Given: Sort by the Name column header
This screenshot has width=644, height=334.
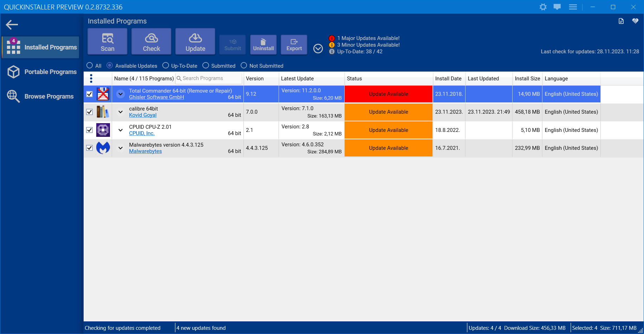Looking at the screenshot, I should point(144,79).
